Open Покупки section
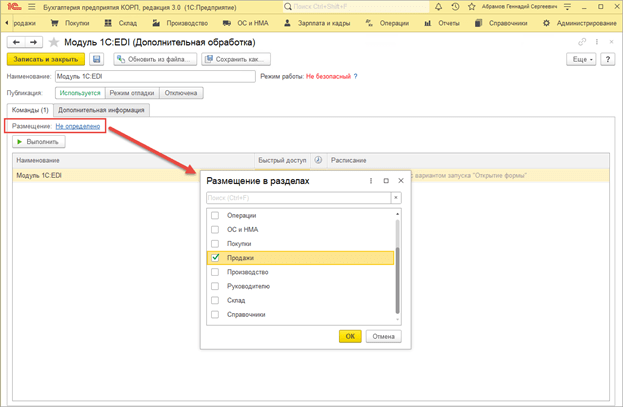 click(70, 23)
